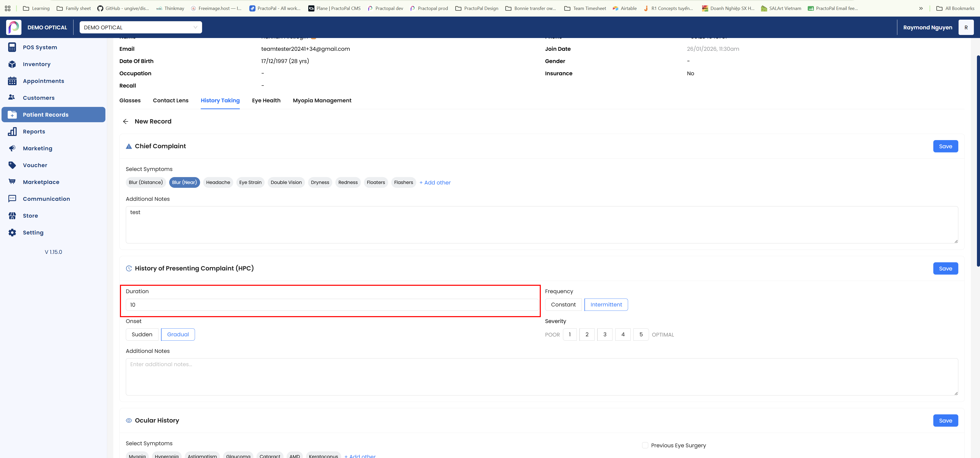This screenshot has height=458, width=980.
Task: Click the HPC clock history icon
Action: click(x=129, y=269)
